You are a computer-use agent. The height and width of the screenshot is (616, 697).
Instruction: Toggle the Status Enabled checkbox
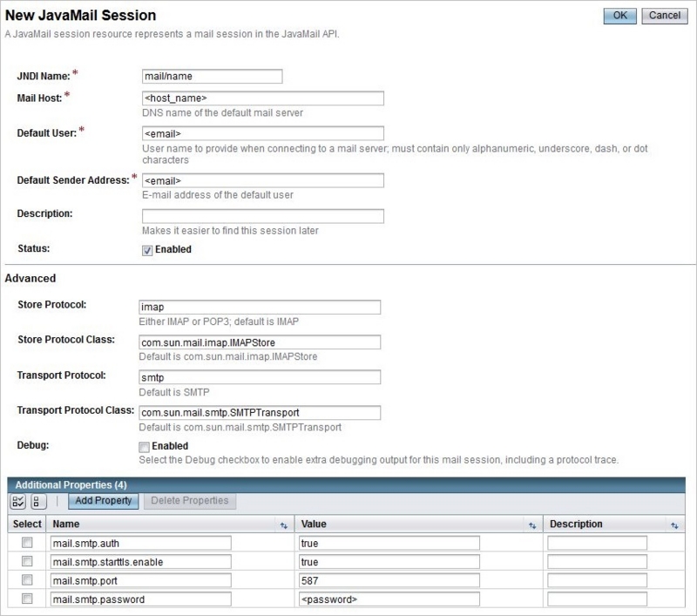click(x=147, y=251)
